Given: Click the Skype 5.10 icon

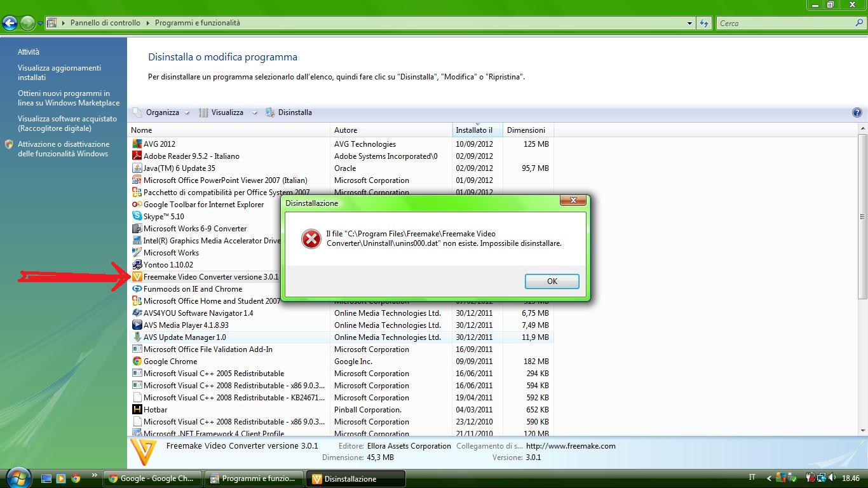Looking at the screenshot, I should coord(137,216).
